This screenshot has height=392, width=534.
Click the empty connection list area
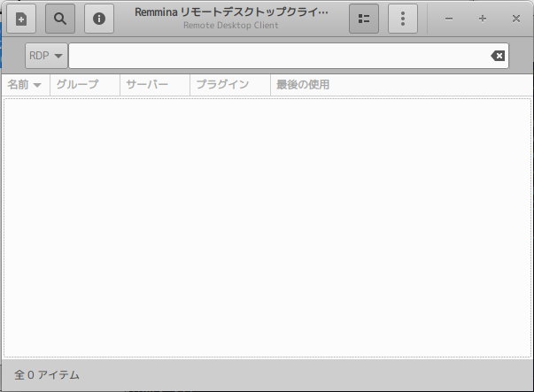[266, 226]
